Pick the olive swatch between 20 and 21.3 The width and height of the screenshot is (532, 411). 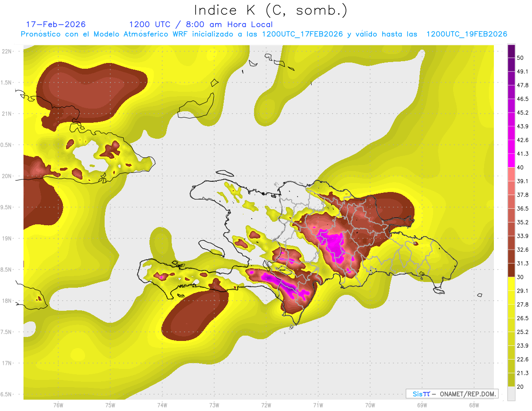[511, 380]
